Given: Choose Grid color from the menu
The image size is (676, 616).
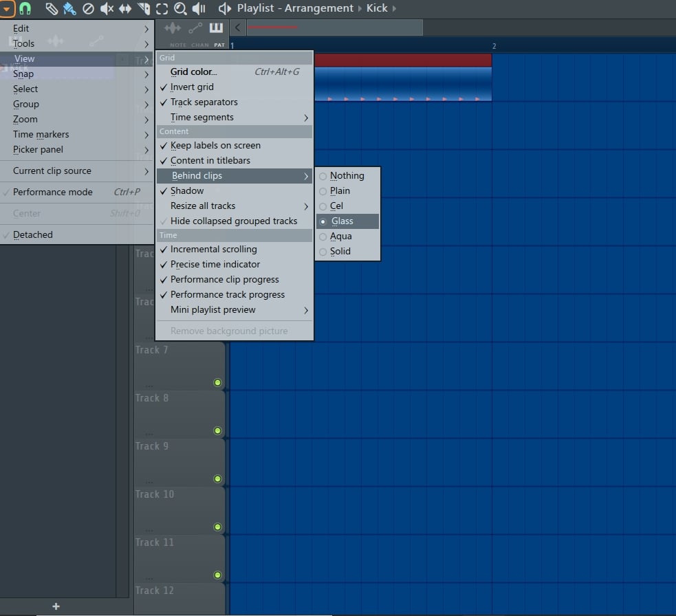Looking at the screenshot, I should 195,71.
